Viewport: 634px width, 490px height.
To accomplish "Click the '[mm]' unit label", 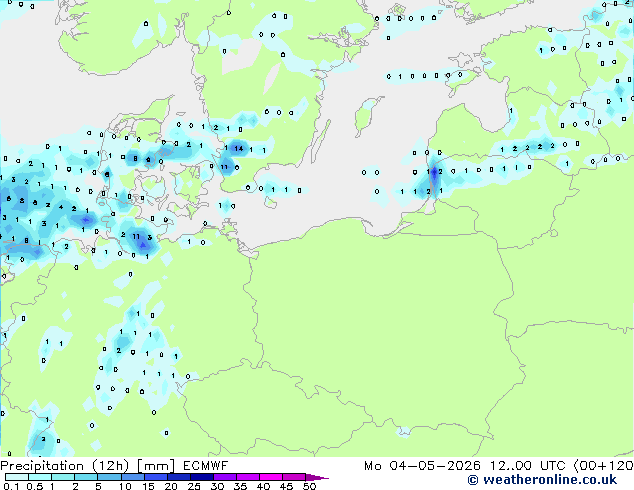I will coord(156,466).
